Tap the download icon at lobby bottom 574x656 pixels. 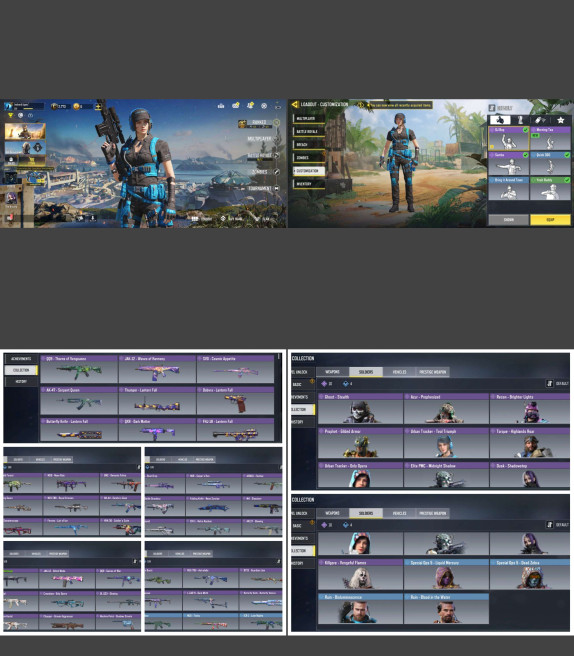(x=92, y=218)
